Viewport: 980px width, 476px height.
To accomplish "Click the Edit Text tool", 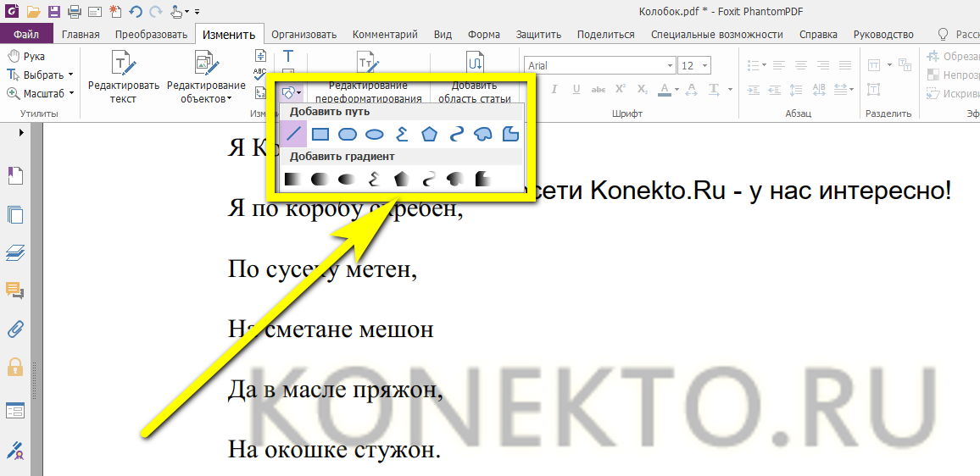I will click(x=123, y=76).
